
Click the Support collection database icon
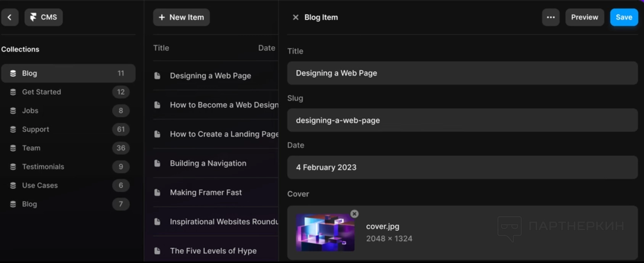coord(13,129)
